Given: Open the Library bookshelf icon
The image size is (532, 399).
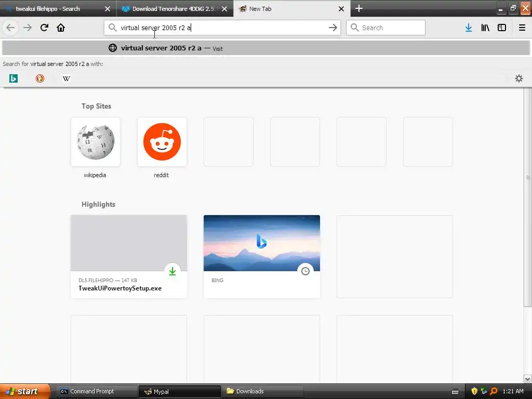Looking at the screenshot, I should (485, 28).
